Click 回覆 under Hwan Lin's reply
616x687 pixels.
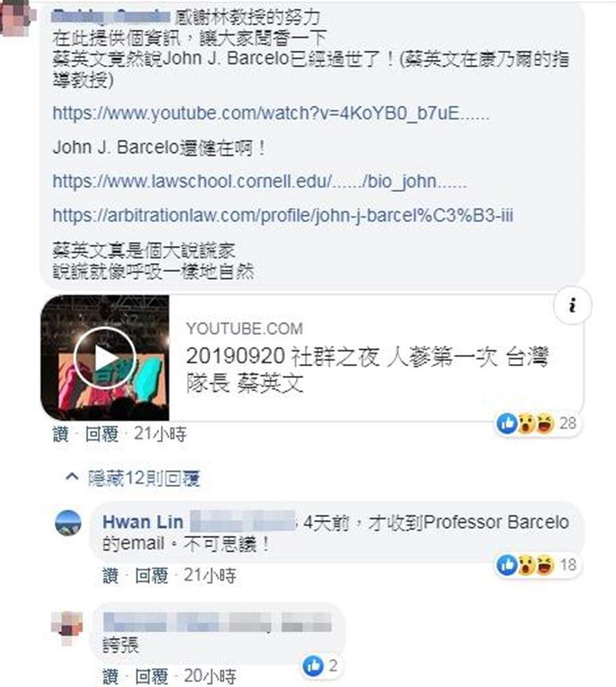pyautogui.click(x=151, y=576)
